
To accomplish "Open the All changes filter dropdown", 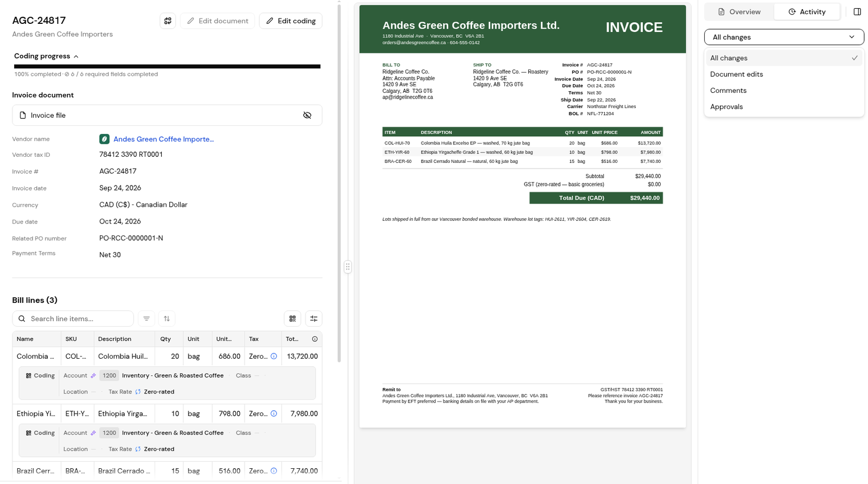I will click(x=784, y=37).
